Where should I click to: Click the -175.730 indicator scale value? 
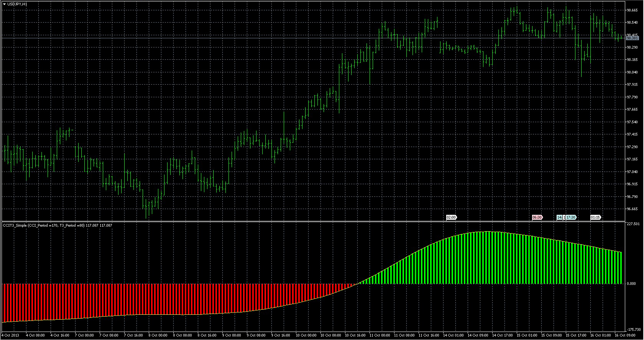coord(634,329)
